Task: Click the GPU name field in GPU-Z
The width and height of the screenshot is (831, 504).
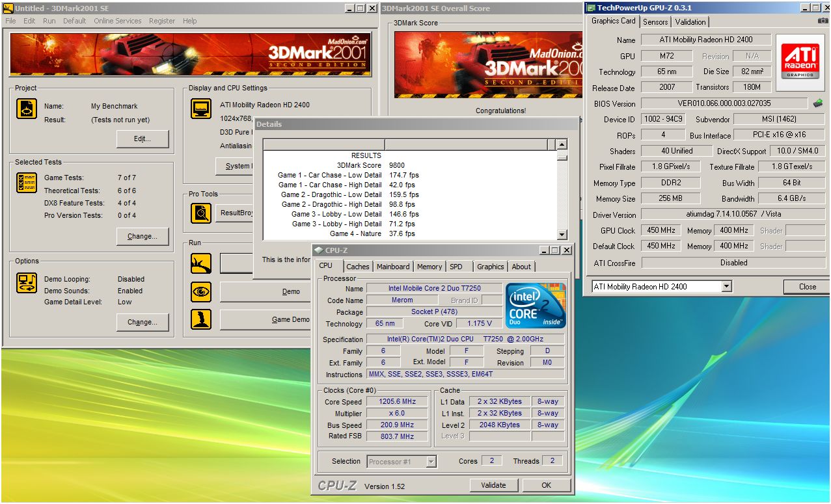Action: click(x=706, y=40)
